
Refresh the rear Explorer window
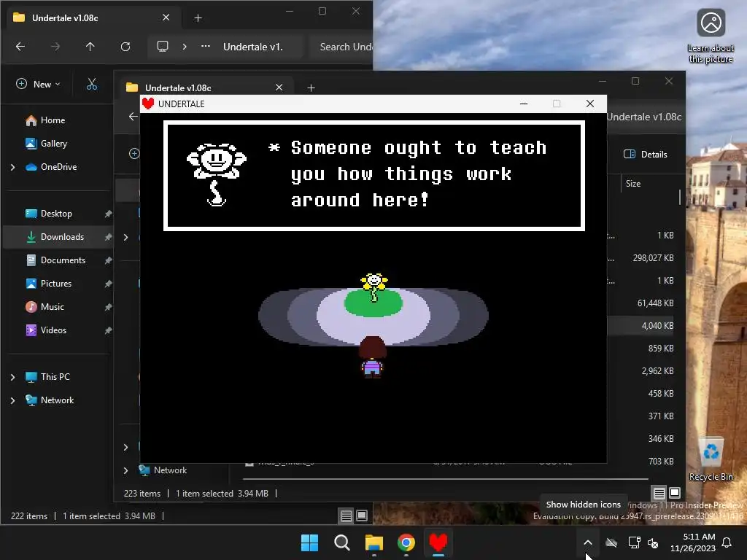pos(125,47)
